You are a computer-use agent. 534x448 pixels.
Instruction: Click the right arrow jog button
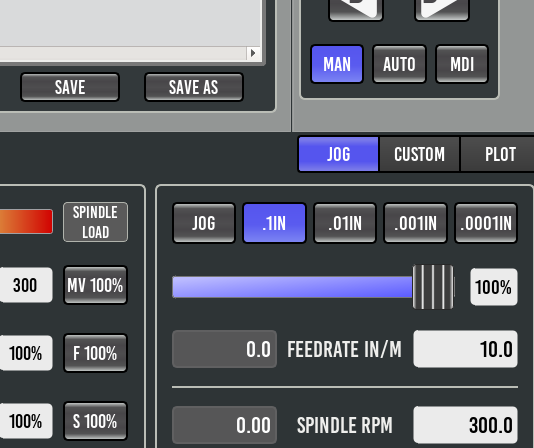tap(442, 9)
